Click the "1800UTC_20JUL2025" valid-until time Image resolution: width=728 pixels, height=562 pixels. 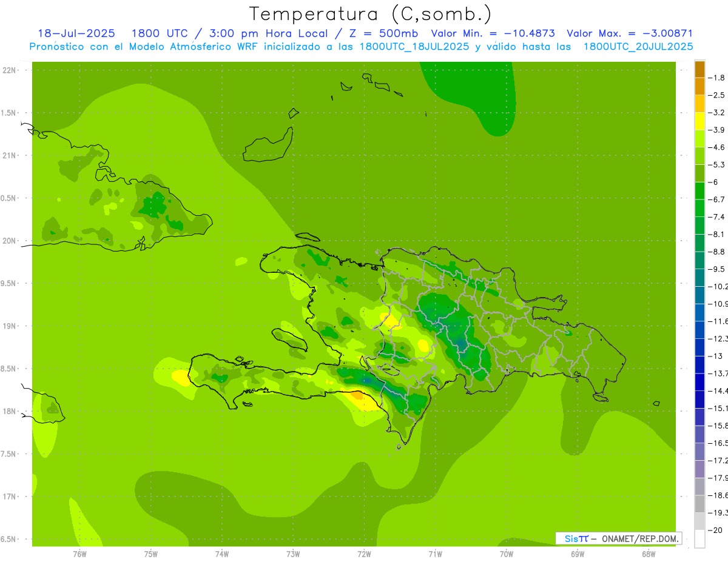coord(638,46)
